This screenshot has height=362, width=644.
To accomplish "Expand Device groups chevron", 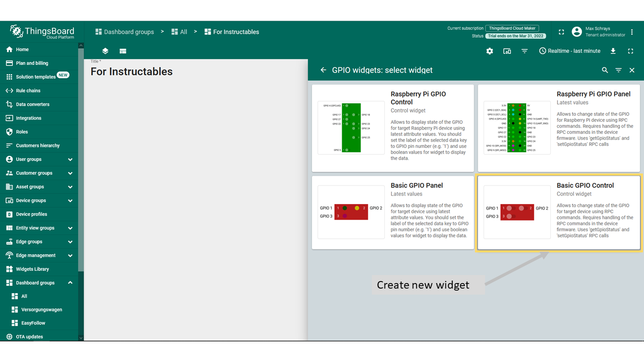I will 70,201.
